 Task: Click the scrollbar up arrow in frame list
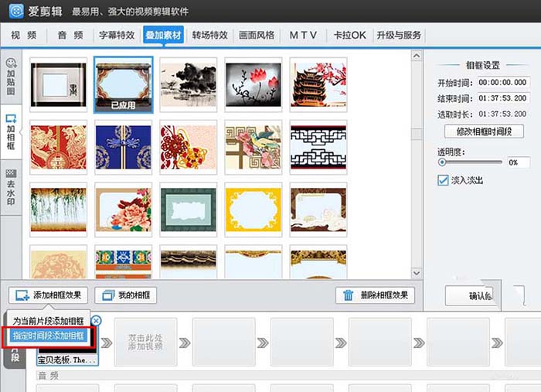417,58
